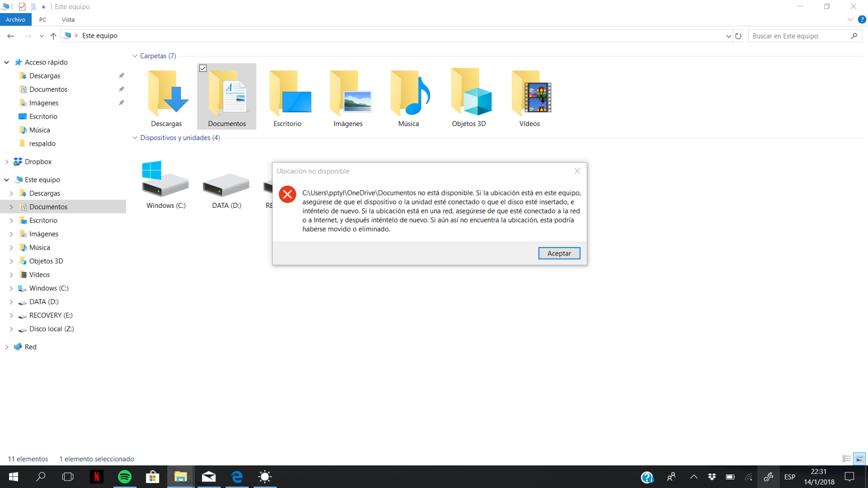Screen dimensions: 868x488
Task: Click the Buscar en Este equipo search box
Action: coord(805,36)
